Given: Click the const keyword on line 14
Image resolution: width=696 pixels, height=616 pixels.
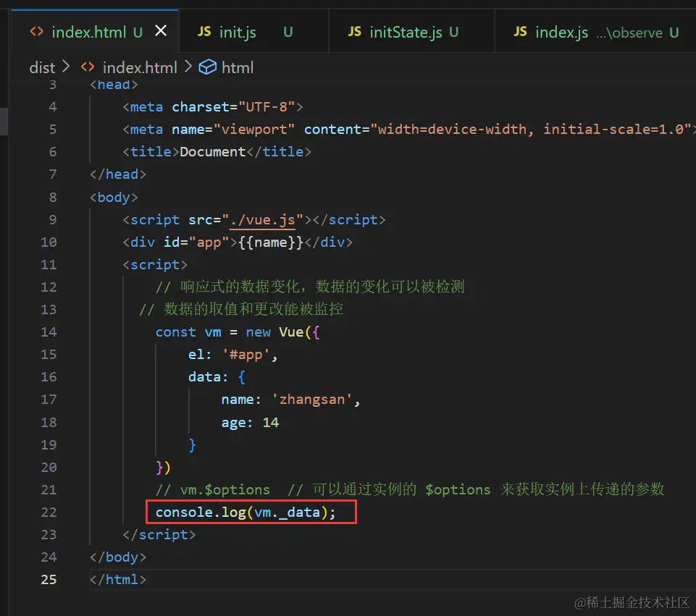Looking at the screenshot, I should click(176, 332).
